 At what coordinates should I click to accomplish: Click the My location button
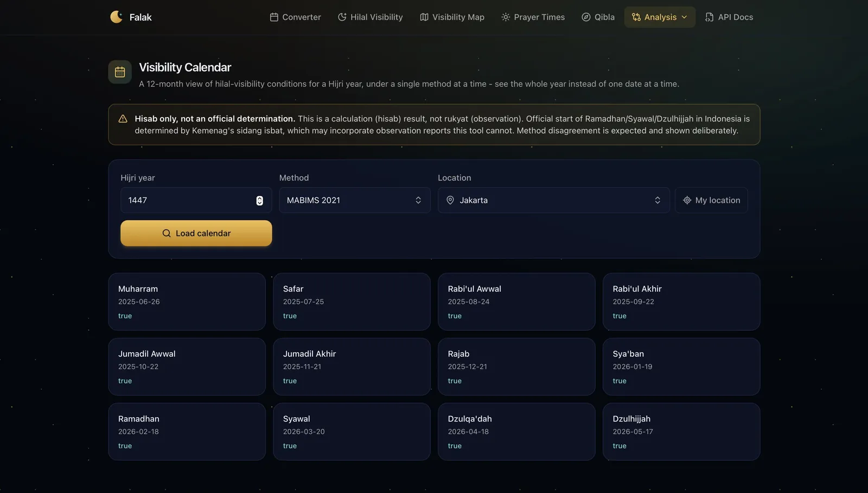(711, 200)
